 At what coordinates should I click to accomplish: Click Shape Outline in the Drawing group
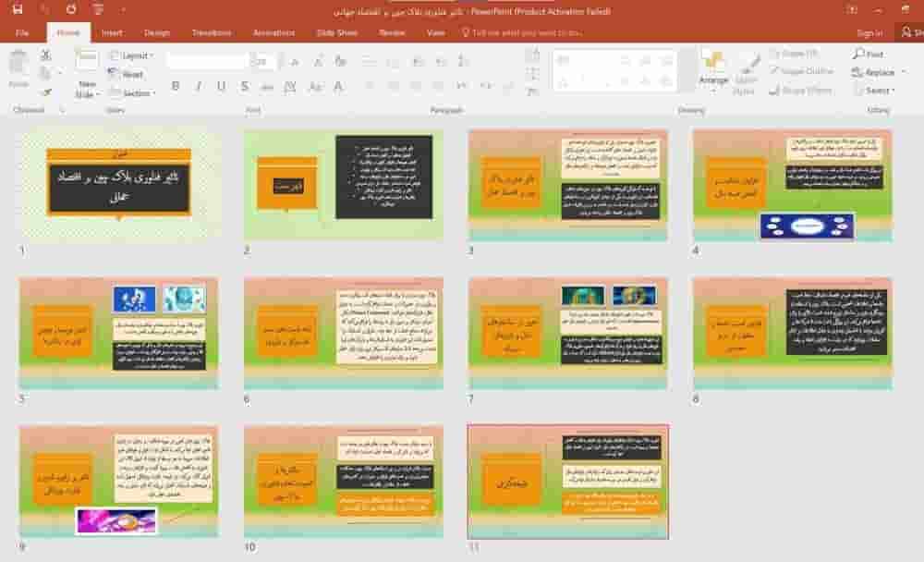point(801,71)
